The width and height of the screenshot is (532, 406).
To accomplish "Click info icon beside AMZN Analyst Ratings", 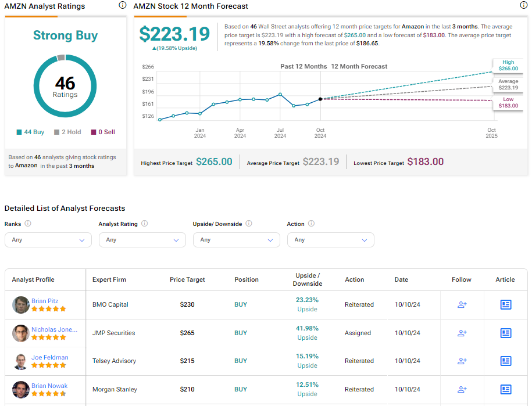I will (x=123, y=5).
